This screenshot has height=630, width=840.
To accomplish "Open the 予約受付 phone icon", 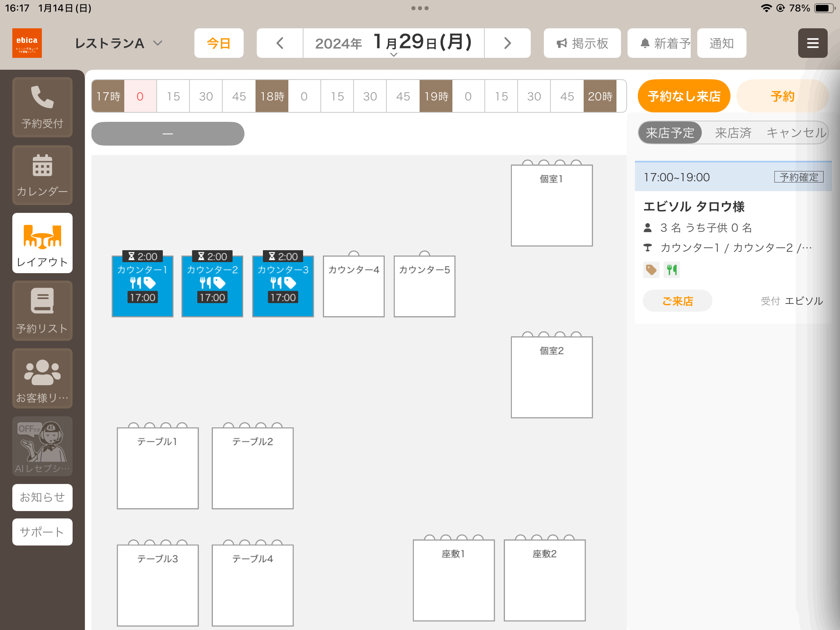I will pos(42,107).
